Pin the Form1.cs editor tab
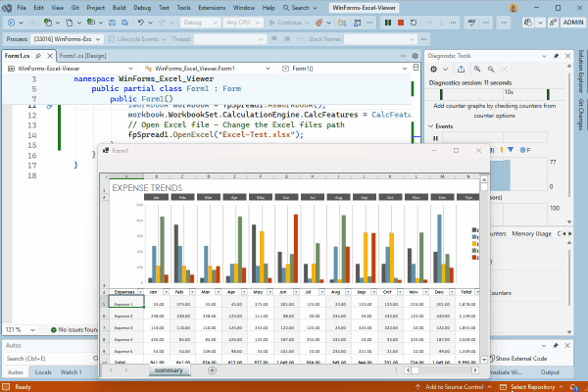This screenshot has width=588, height=392. 38,56
